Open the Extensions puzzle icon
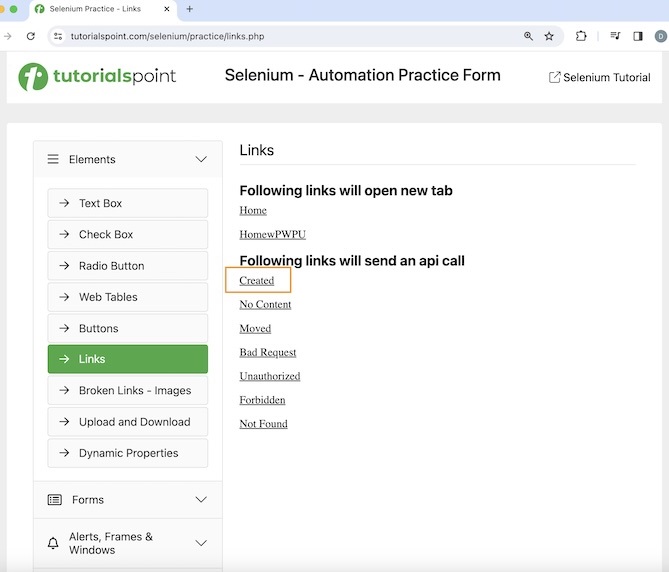 tap(581, 36)
